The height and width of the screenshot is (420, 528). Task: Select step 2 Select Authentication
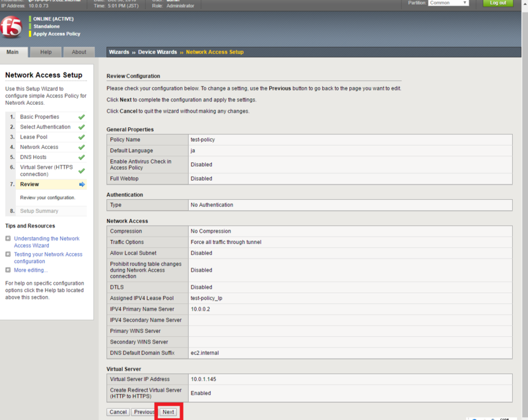pyautogui.click(x=45, y=127)
